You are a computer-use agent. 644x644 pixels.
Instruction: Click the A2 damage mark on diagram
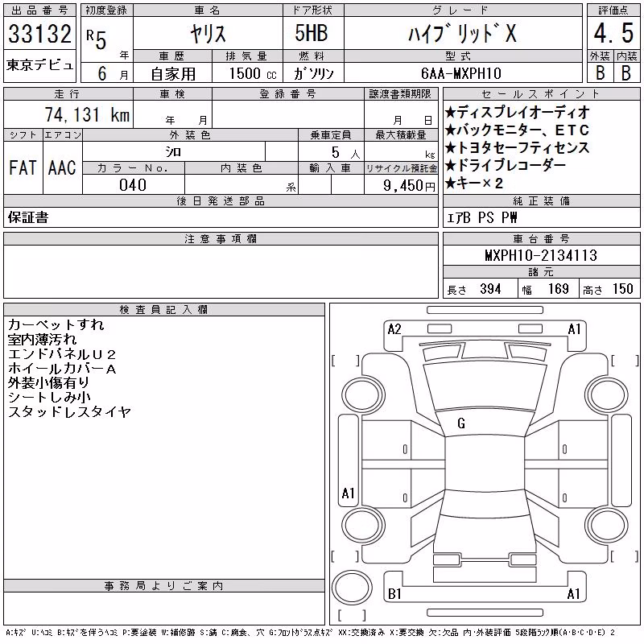[394, 329]
